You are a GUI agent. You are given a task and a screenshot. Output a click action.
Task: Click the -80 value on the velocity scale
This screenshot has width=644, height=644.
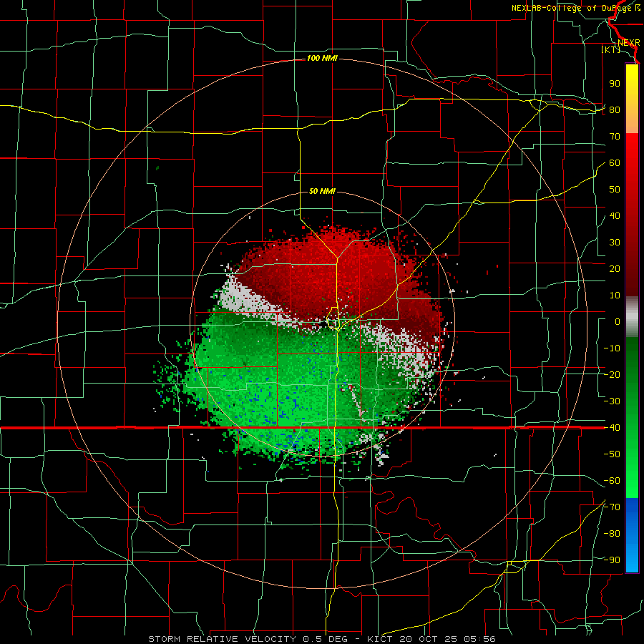tap(612, 534)
